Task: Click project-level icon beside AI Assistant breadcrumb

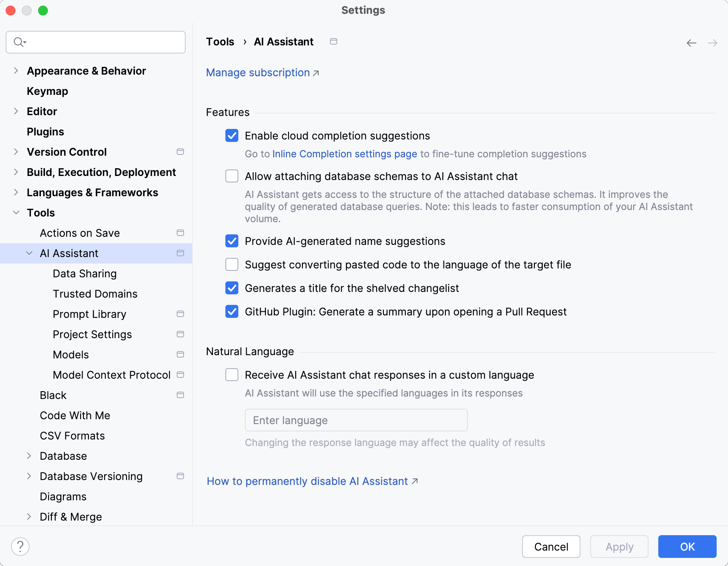Action: pyautogui.click(x=334, y=42)
